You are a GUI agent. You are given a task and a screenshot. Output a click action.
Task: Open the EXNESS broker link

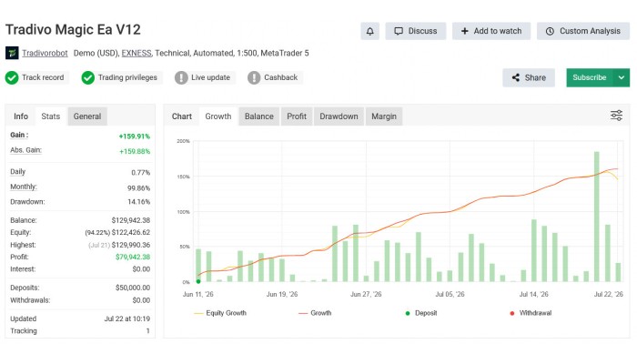click(136, 53)
